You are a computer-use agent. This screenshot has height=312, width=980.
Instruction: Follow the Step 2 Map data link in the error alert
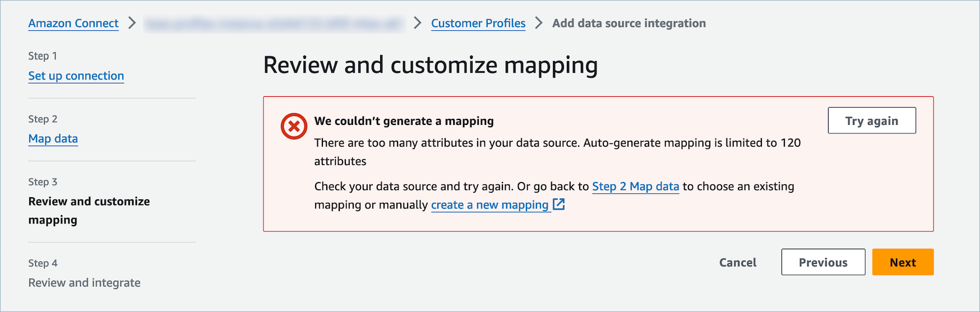click(x=635, y=186)
